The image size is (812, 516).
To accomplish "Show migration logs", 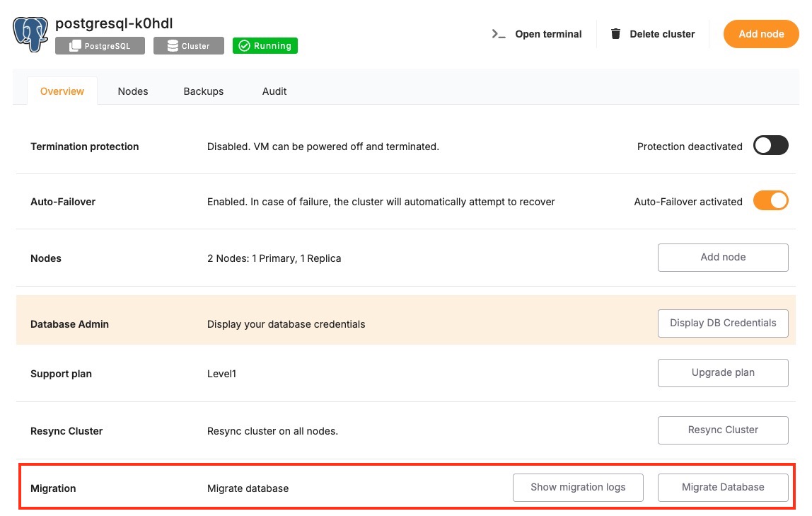I will 578,488.
